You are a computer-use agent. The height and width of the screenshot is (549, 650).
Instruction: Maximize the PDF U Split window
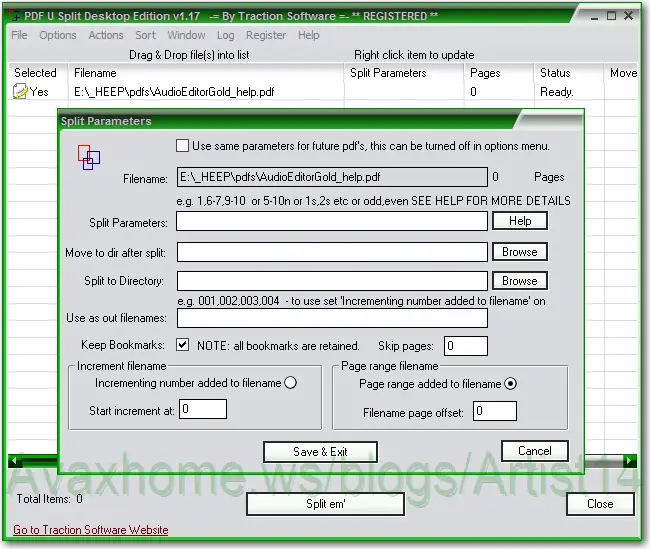611,16
